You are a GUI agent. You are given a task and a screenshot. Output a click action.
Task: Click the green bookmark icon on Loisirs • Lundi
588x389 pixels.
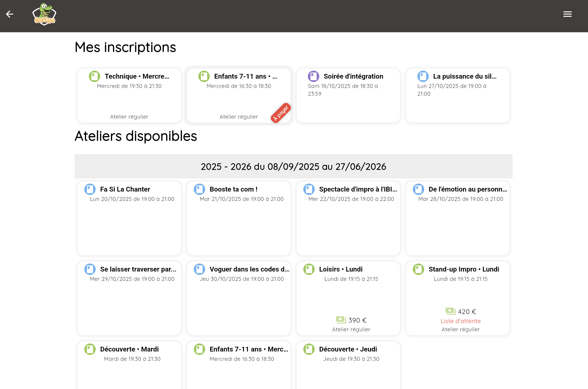click(309, 269)
